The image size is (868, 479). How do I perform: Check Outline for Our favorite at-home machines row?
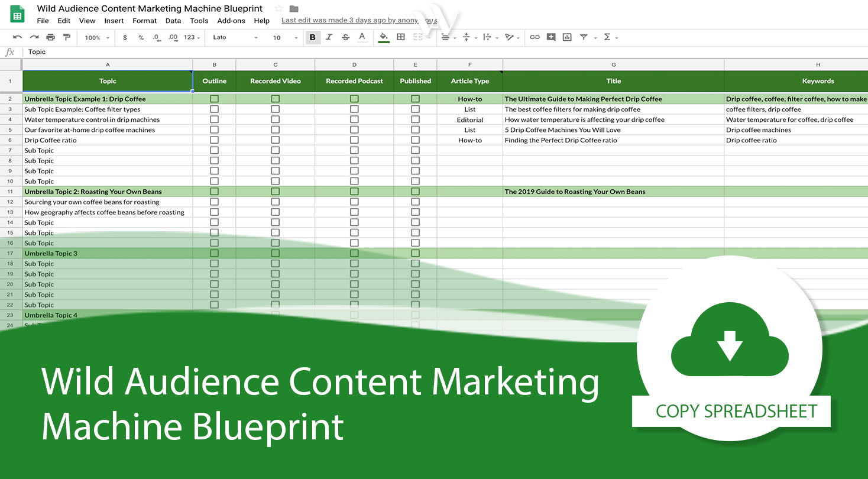pos(214,130)
